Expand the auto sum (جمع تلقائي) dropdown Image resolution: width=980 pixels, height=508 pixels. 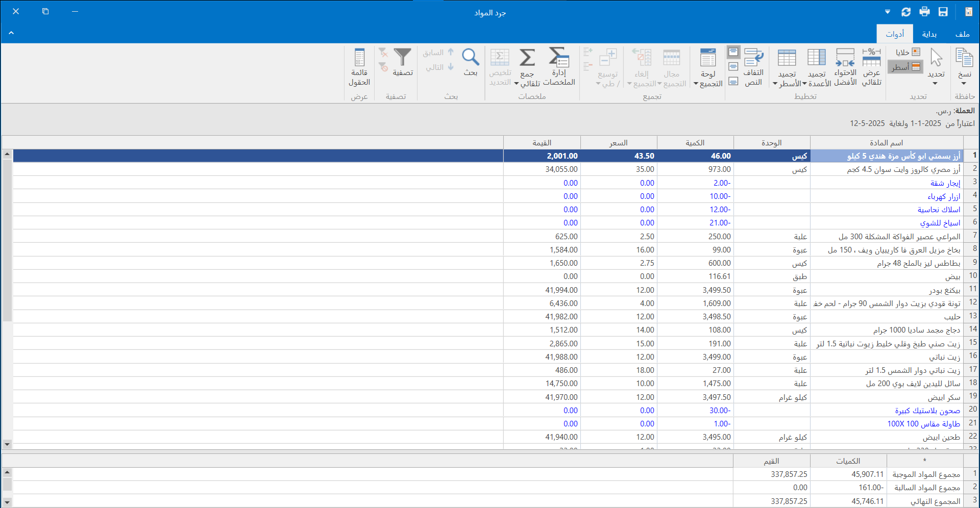tap(517, 84)
